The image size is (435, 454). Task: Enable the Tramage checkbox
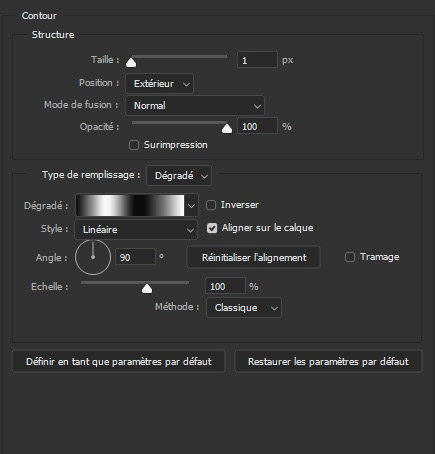(x=350, y=257)
